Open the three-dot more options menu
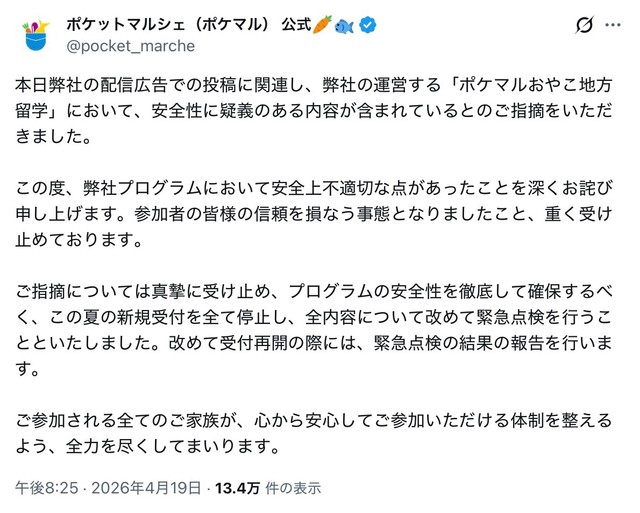This screenshot has height=513, width=640. coord(614,26)
